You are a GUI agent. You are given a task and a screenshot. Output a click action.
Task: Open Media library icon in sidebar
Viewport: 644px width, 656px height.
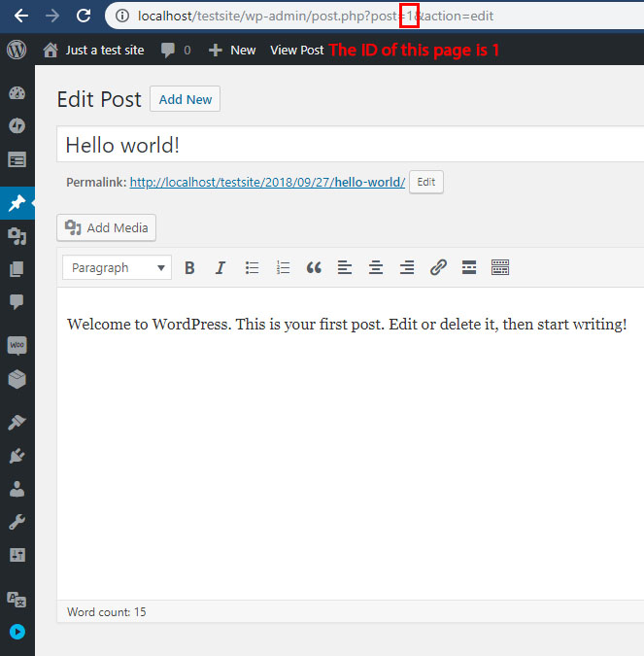[x=17, y=236]
